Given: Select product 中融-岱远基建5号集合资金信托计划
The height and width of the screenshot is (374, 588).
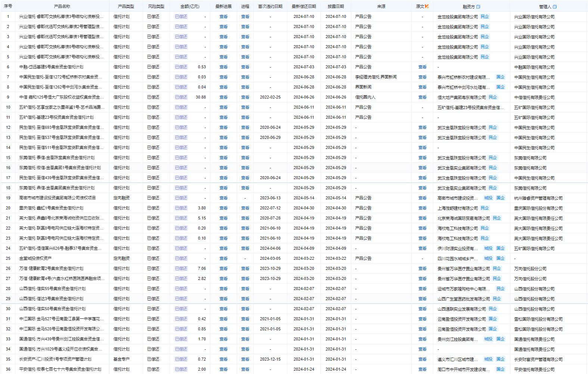Looking at the screenshot, I should [x=51, y=67].
